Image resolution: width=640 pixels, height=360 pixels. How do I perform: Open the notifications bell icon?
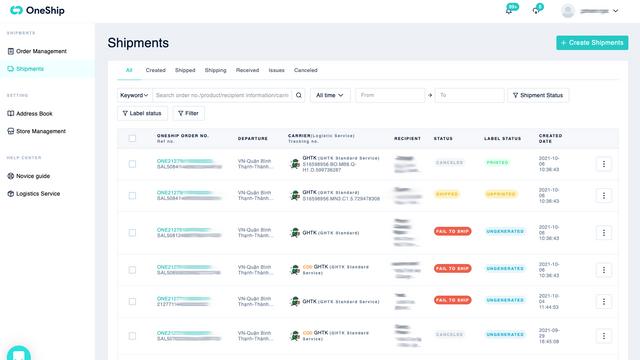tap(509, 11)
